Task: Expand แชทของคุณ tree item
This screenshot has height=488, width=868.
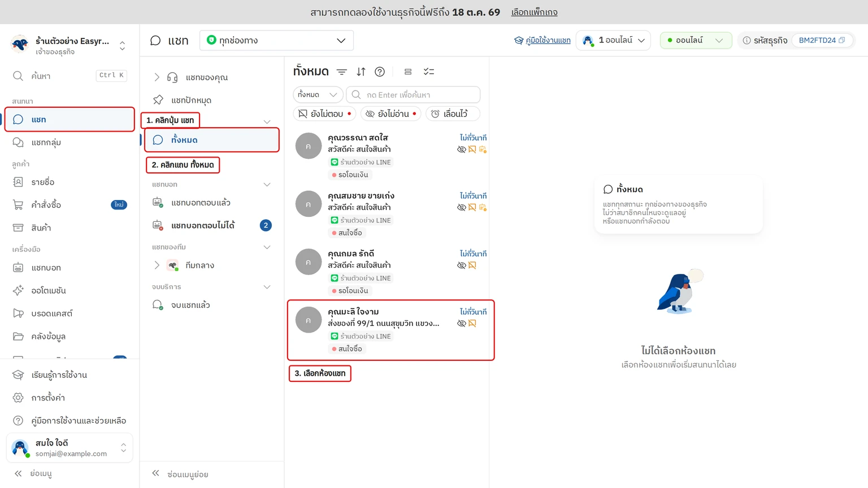Action: click(157, 77)
